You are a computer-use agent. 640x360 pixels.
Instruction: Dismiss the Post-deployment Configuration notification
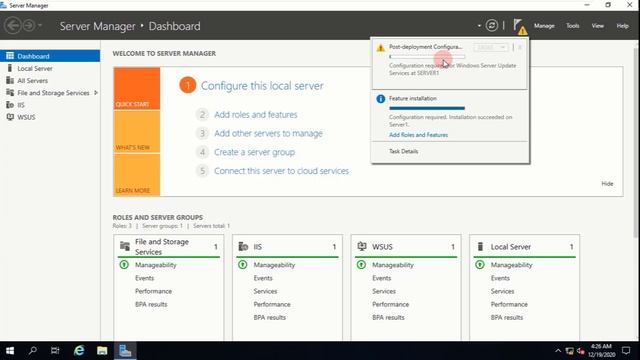coord(520,47)
